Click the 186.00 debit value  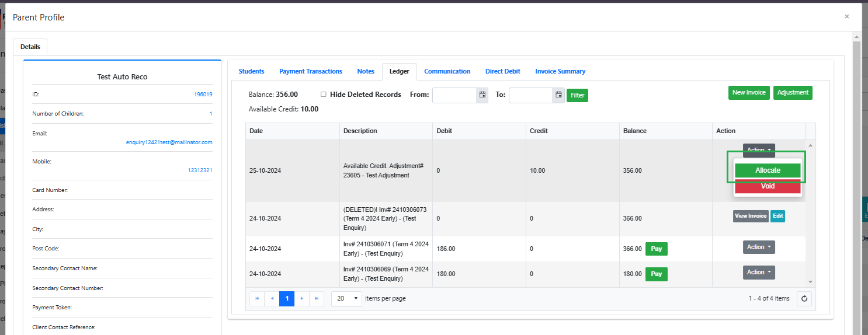coord(446,249)
